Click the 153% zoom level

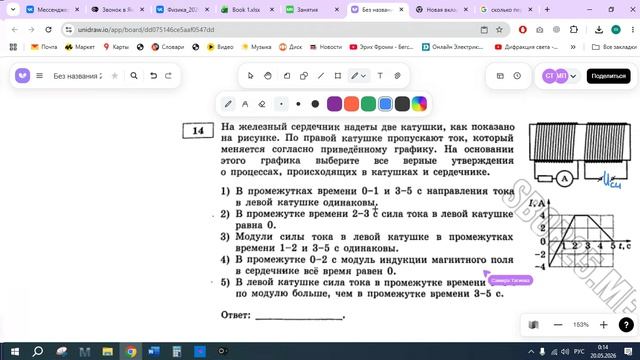coord(581,325)
